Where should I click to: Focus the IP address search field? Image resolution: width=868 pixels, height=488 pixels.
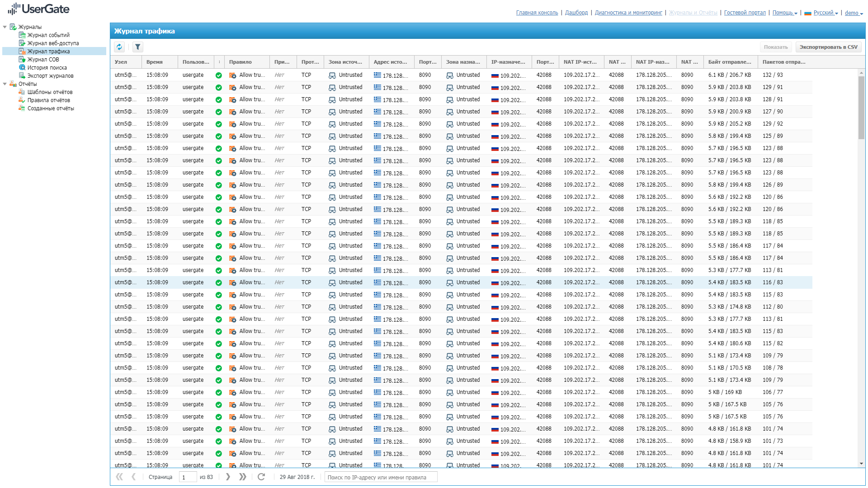click(x=381, y=477)
